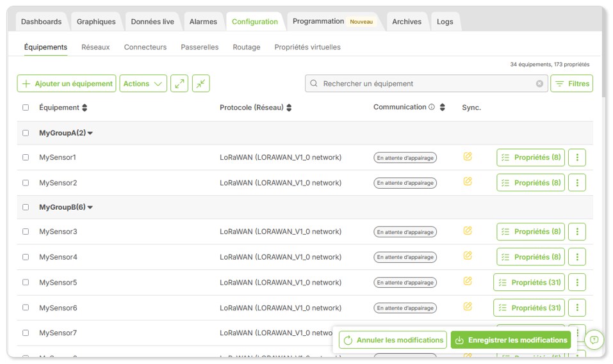Click MySensor6 sync edit icon
Viewport: 613px width, 364px height.
coord(468,306)
